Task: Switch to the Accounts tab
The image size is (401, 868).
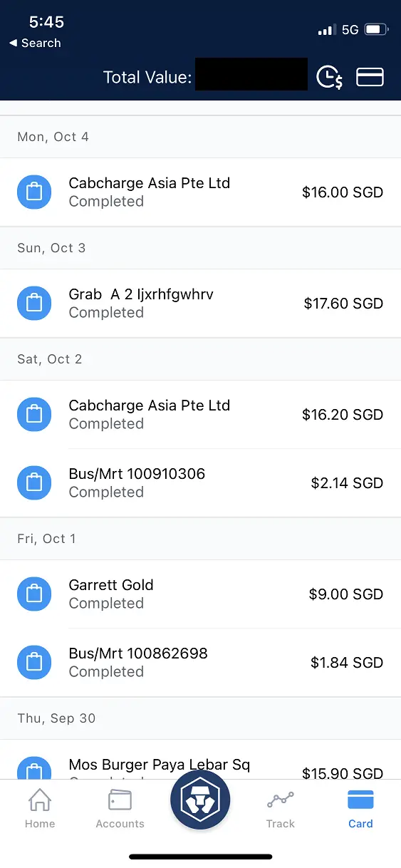Action: 120,809
